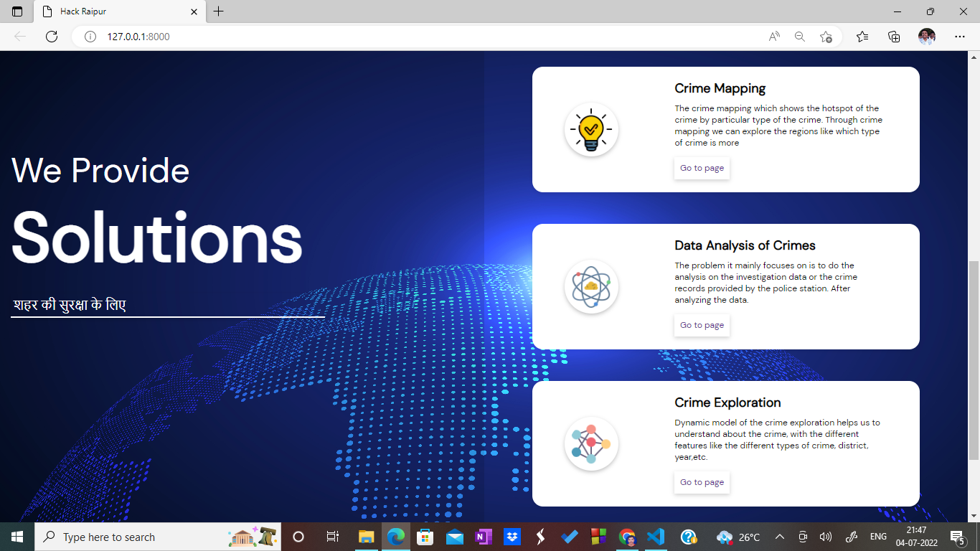Open a new browser tab
The width and height of the screenshot is (980, 551).
point(219,11)
